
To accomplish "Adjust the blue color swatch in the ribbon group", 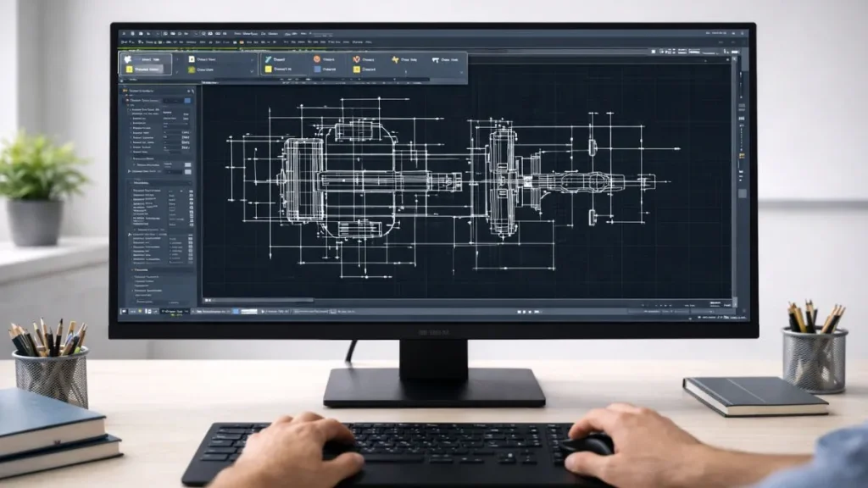I will 316,69.
